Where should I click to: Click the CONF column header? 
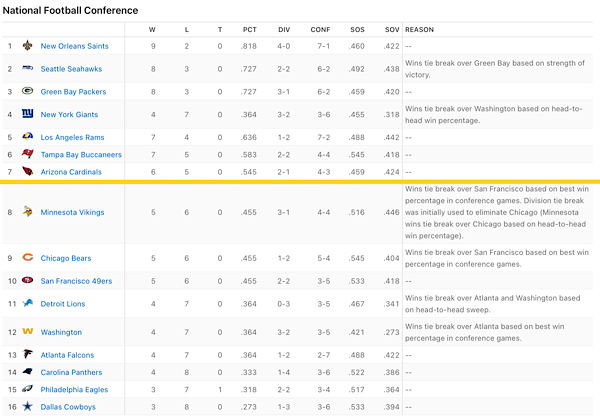(320, 29)
